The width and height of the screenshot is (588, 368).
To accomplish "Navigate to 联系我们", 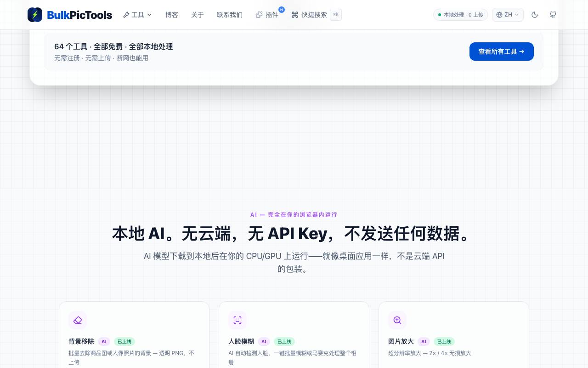I will [230, 15].
